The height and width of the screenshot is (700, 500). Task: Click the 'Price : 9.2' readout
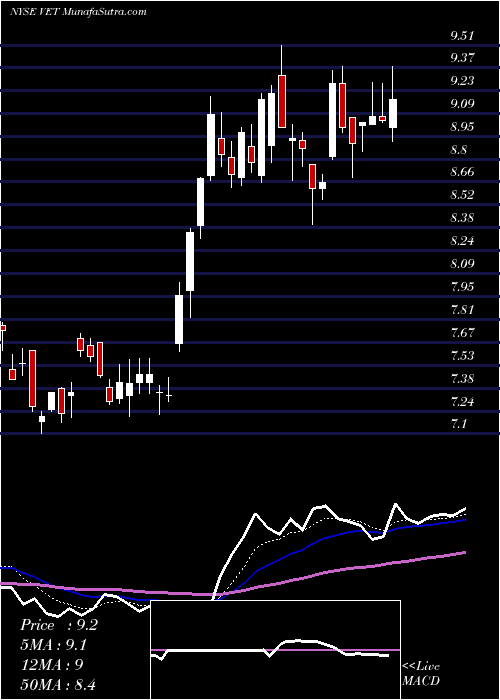tap(58, 625)
